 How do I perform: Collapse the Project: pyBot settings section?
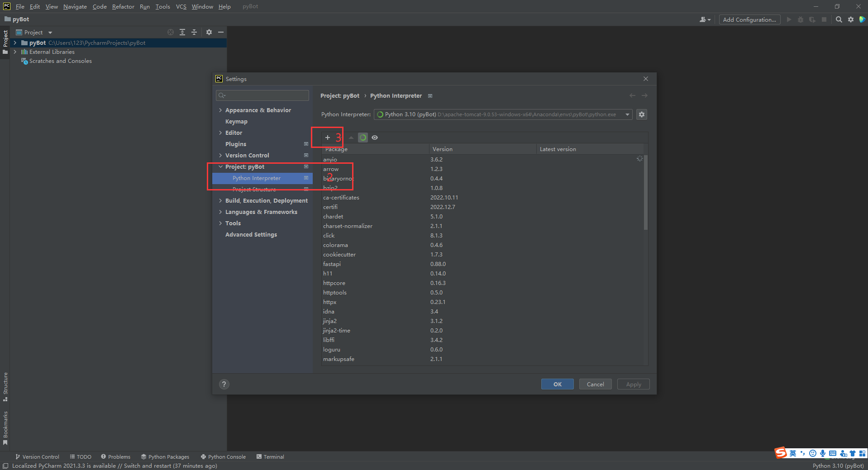220,167
